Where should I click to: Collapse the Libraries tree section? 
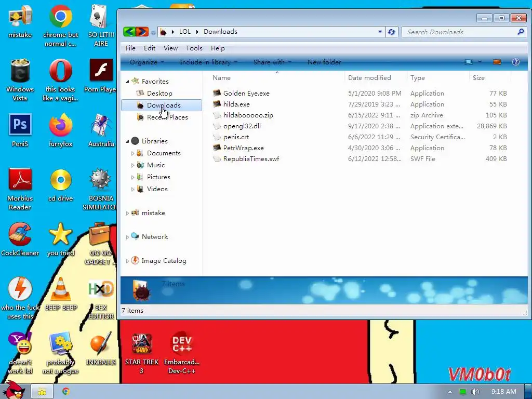128,141
